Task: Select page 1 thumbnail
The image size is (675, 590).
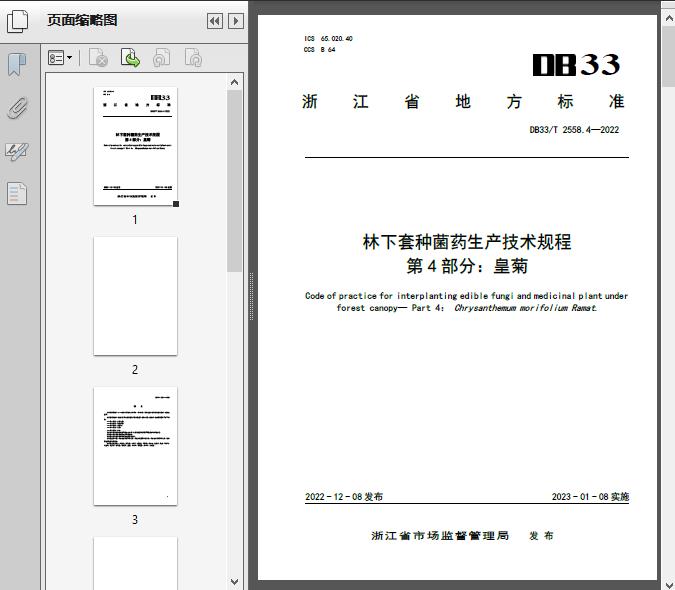Action: 135,146
